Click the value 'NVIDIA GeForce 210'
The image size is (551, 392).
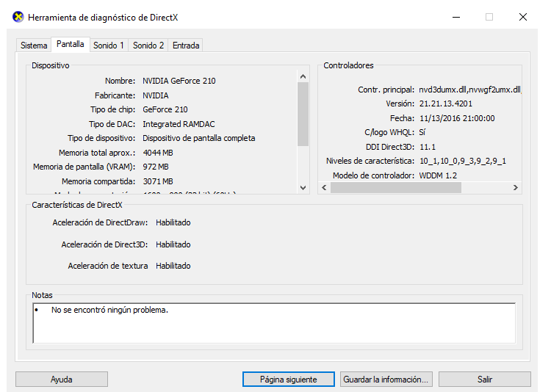[179, 81]
